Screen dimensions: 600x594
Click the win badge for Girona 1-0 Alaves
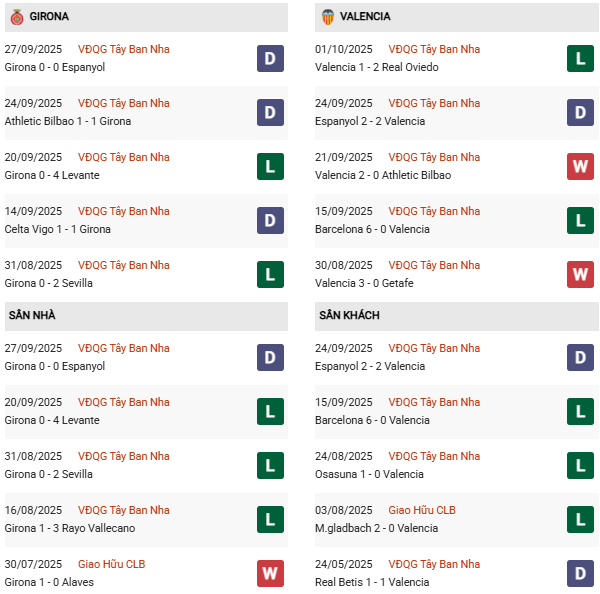270,574
